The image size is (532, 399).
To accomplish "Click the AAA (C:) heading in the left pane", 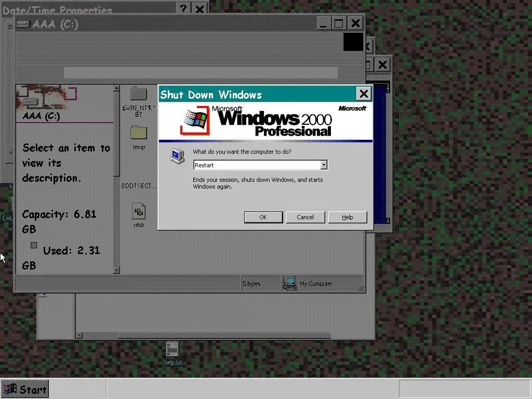I will [x=42, y=116].
